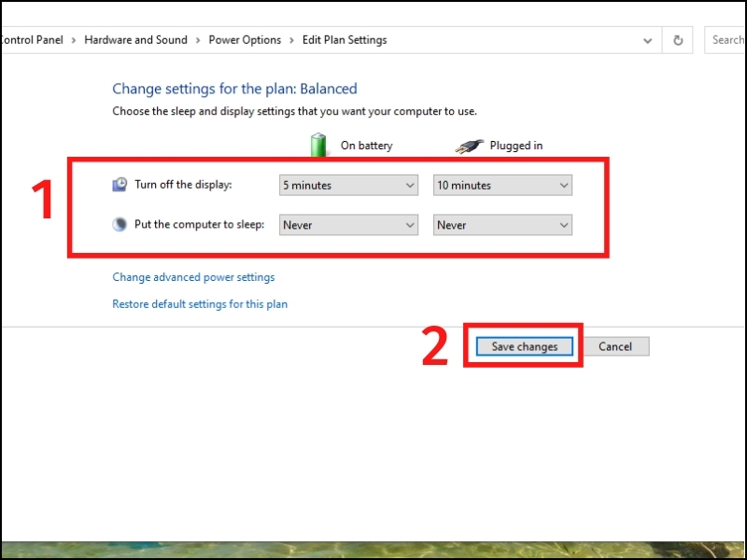Click the power plug icon
Viewport: 747px width, 560px height.
(470, 146)
